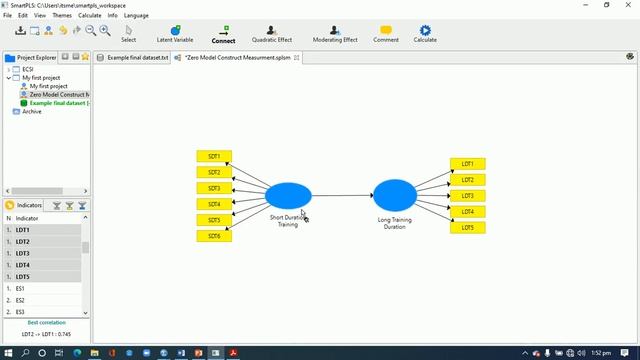Open the View menu

coord(40,16)
